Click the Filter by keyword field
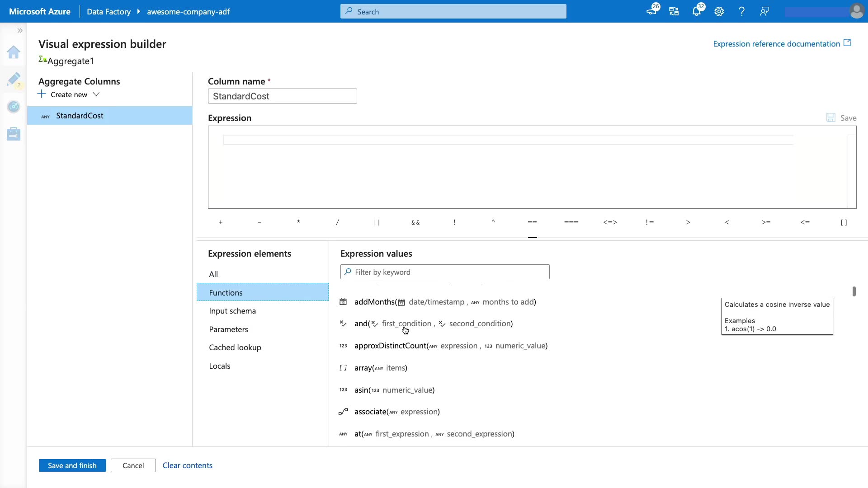 (x=445, y=272)
